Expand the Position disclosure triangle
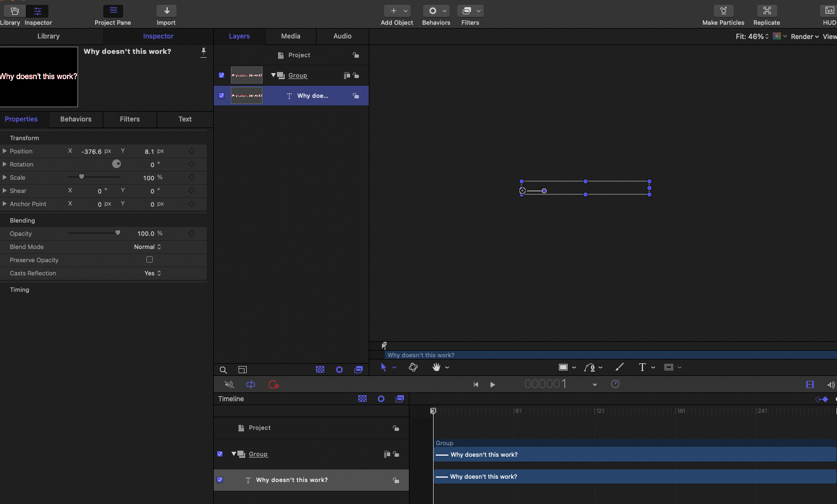Image resolution: width=837 pixels, height=504 pixels. 5,151
